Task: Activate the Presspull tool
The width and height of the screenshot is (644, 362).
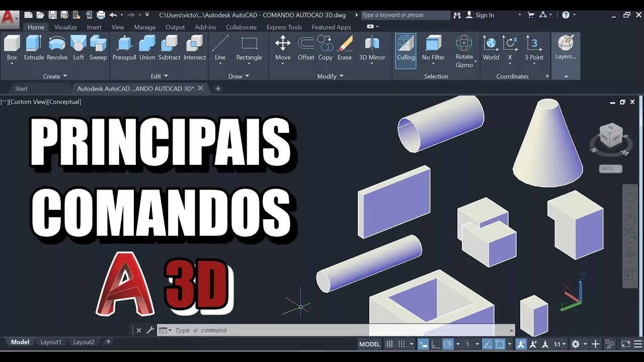Action: 124,48
